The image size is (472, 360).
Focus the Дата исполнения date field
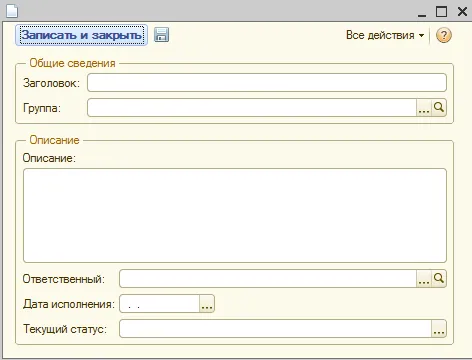tap(159, 304)
